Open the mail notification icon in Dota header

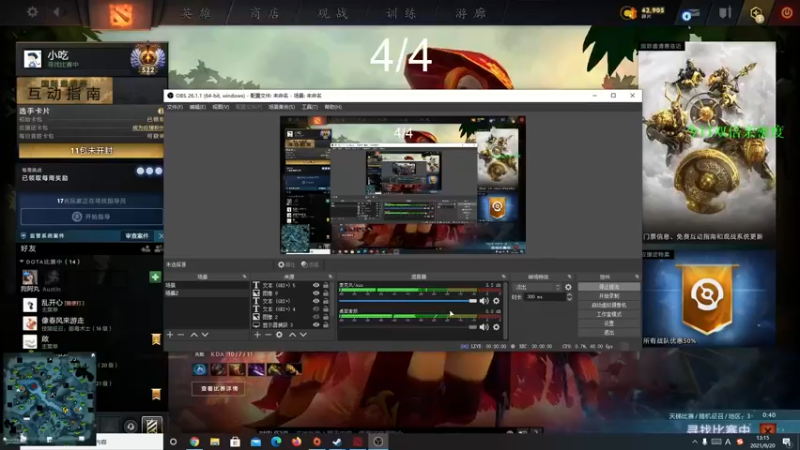[690, 14]
